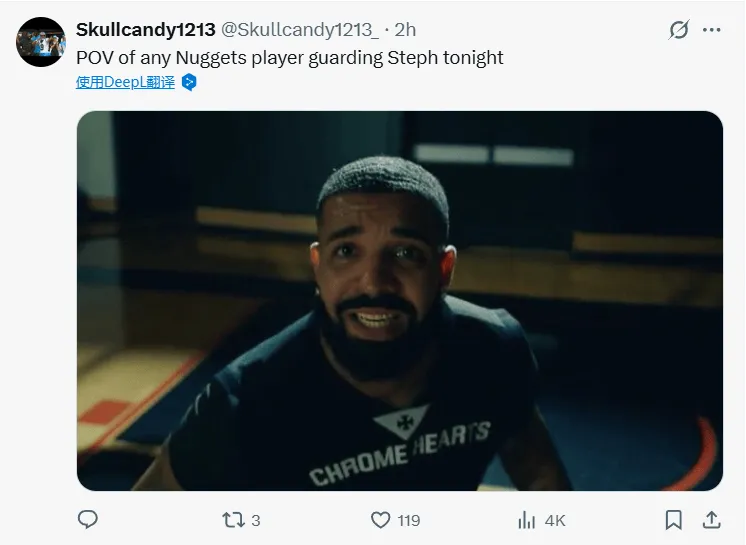Repost the tweet using the retweet icon
The image size is (746, 545).
click(x=232, y=520)
